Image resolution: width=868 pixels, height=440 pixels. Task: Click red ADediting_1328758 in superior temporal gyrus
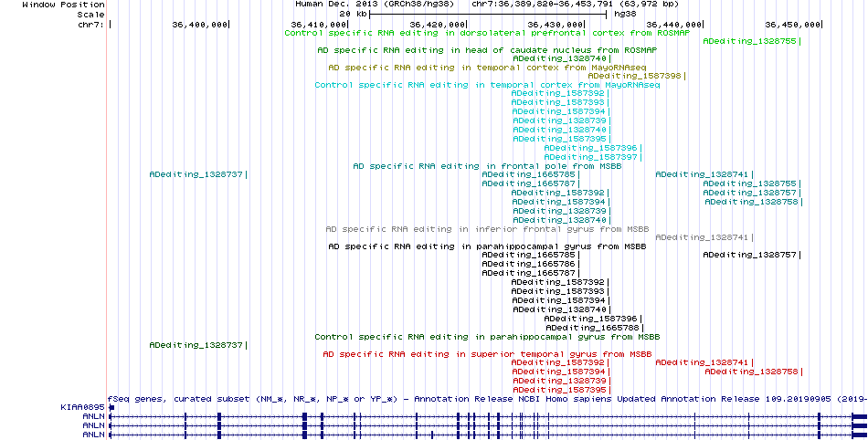[751, 372]
